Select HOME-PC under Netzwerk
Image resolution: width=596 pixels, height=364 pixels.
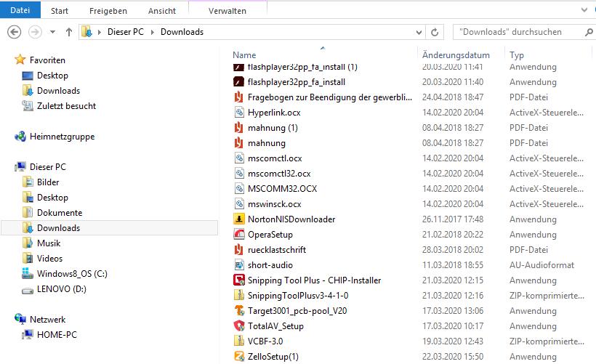(57, 335)
